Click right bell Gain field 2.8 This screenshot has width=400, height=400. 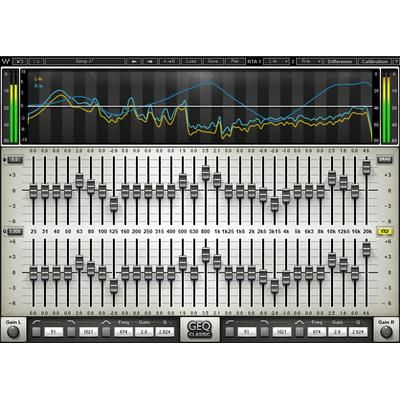pos(337,332)
